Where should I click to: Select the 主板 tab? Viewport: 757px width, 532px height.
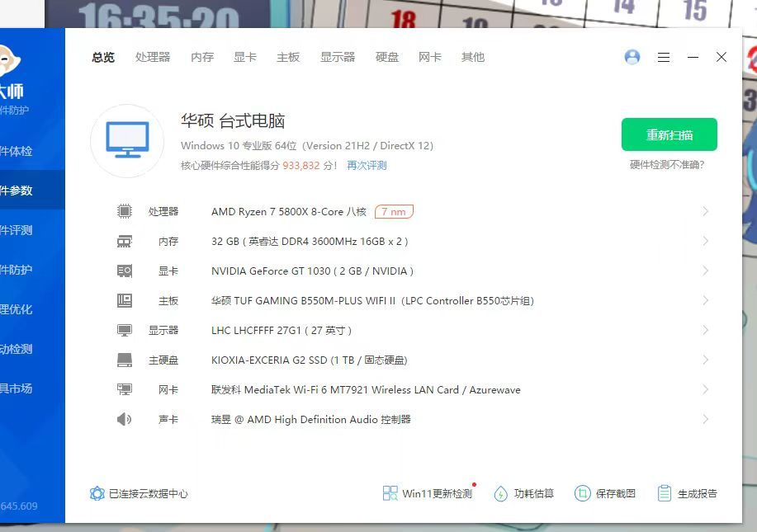[x=288, y=57]
